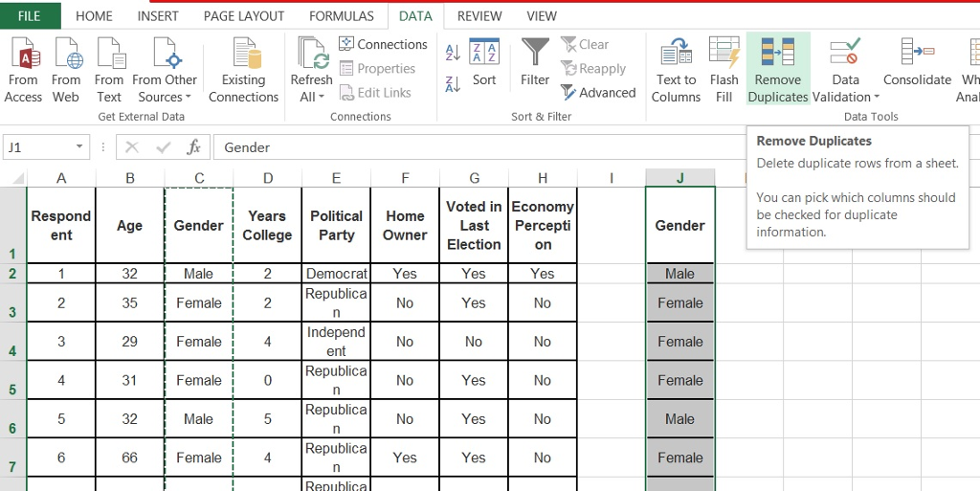Click the Male cell in J6

click(x=680, y=418)
